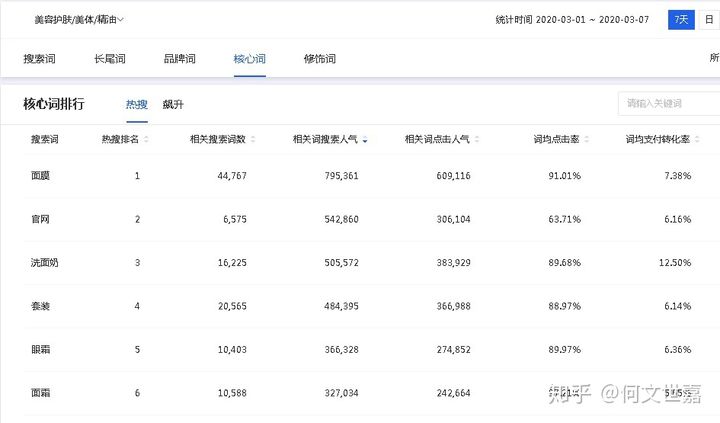Sort by 词均支付转化率 column arrows

696,140
